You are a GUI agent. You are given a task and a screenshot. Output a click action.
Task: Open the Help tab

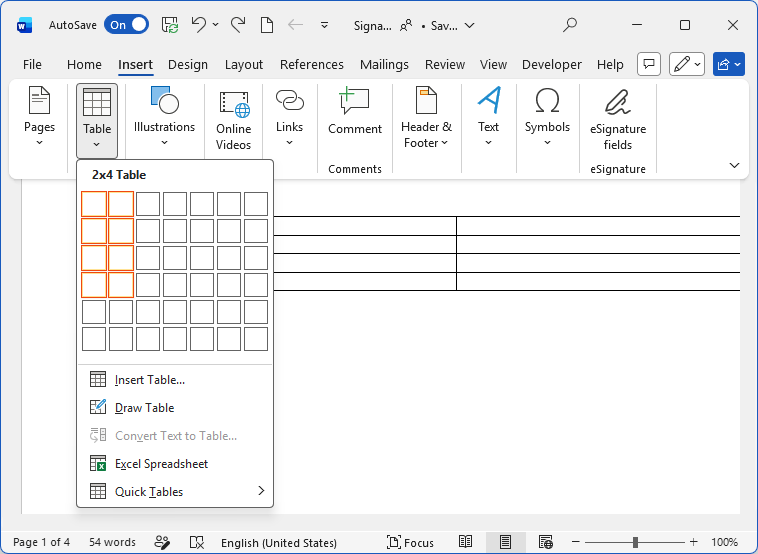point(610,64)
